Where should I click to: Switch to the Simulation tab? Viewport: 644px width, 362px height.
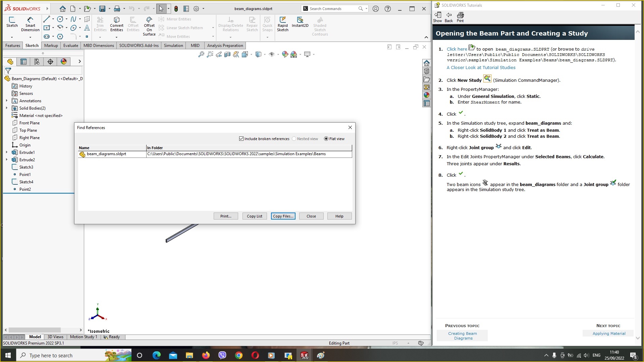point(173,46)
